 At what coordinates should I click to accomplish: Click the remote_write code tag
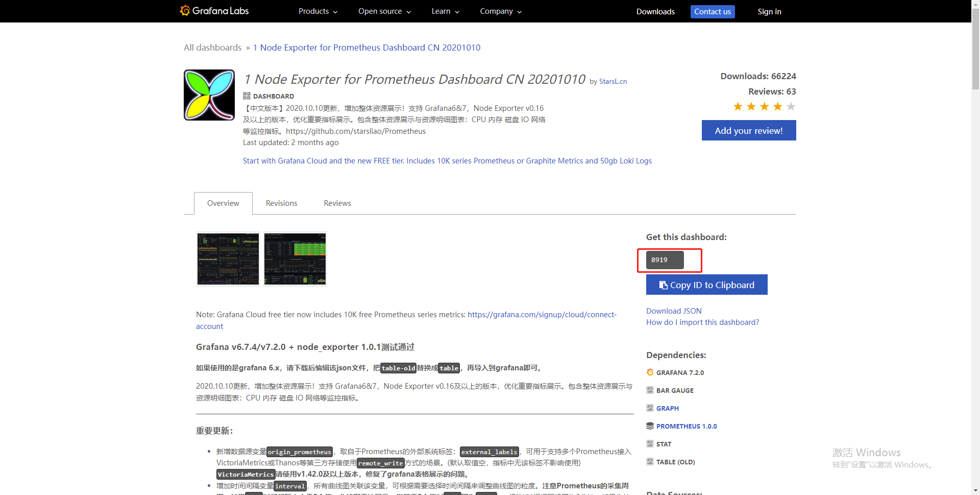tap(381, 463)
